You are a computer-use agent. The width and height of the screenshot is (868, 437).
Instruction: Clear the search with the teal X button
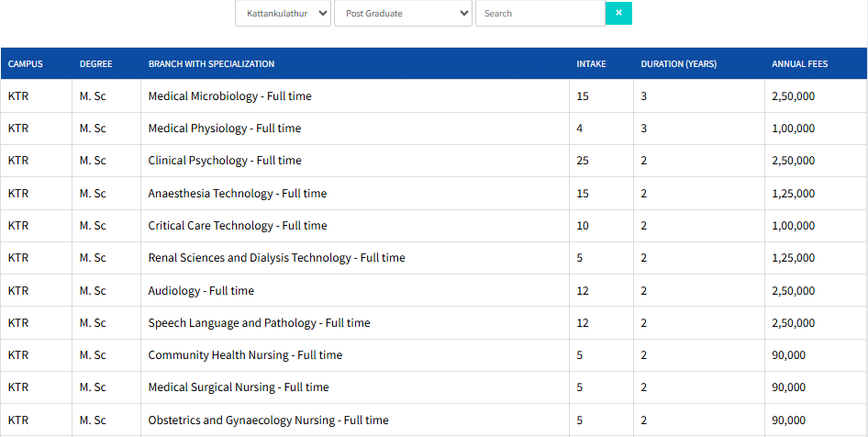[618, 13]
